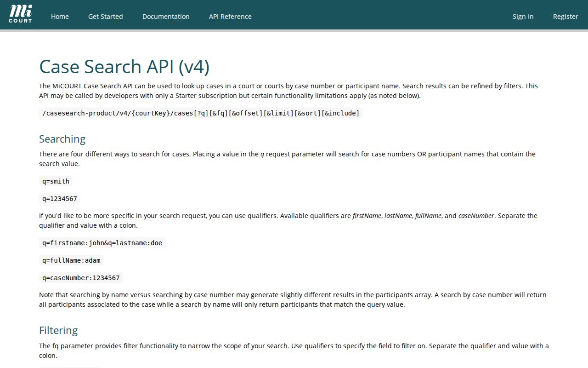588x368 pixels.
Task: Open the Get Started menu item
Action: click(x=106, y=17)
